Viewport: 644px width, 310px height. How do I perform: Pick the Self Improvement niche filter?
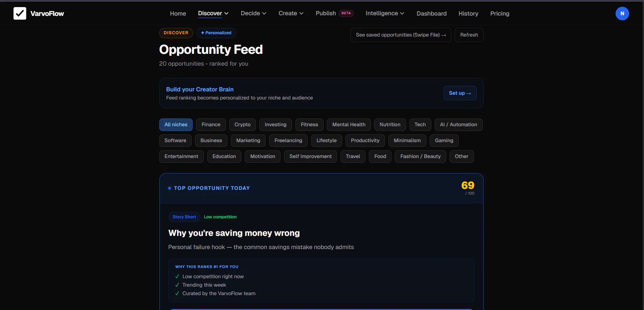(x=310, y=156)
